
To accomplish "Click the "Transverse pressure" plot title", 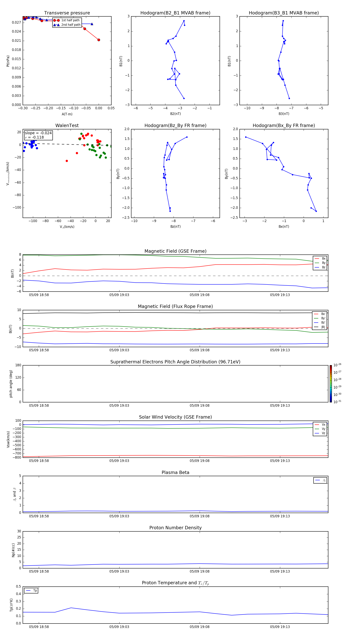I will click(x=67, y=13).
